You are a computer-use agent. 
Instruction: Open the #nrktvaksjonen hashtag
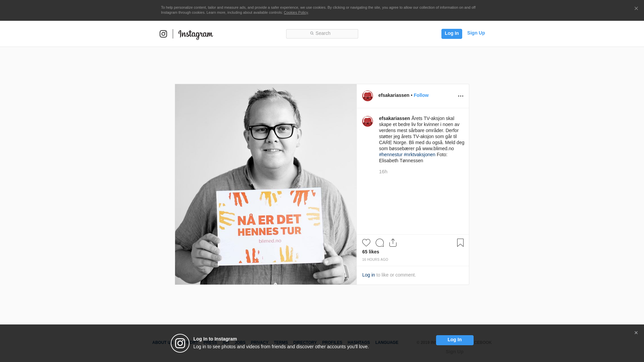click(420, 155)
